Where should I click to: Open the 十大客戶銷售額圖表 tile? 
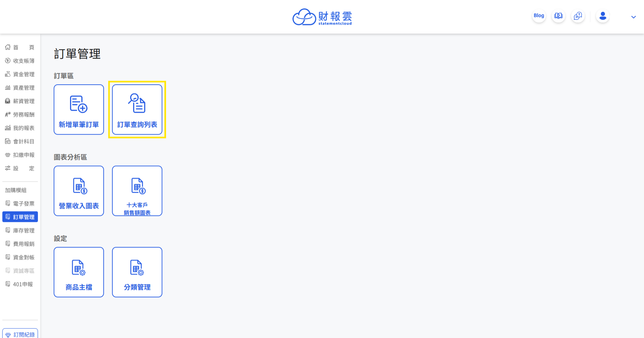pyautogui.click(x=137, y=191)
